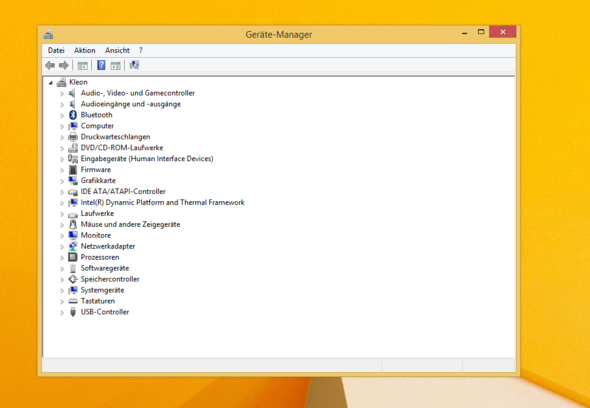This screenshot has width=590, height=408.
Task: Expand the Tastaturen category arrow
Action: pos(62,301)
